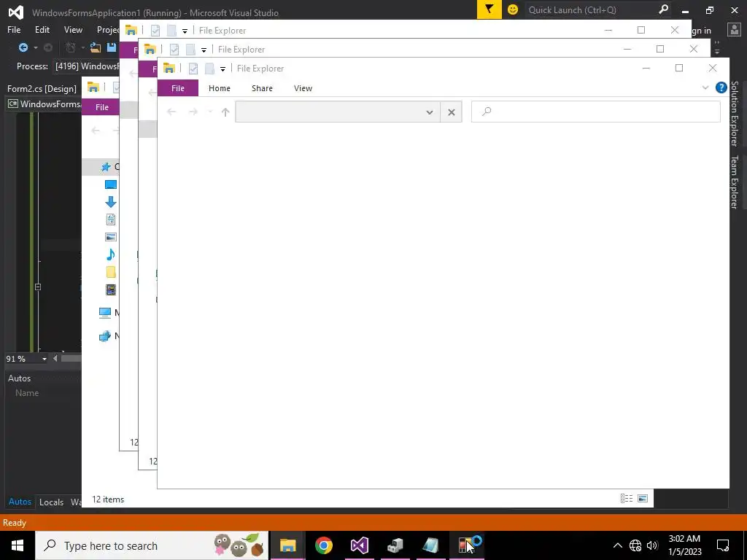This screenshot has width=747, height=560.
Task: Click the X stop button beside address bar
Action: pos(451,112)
